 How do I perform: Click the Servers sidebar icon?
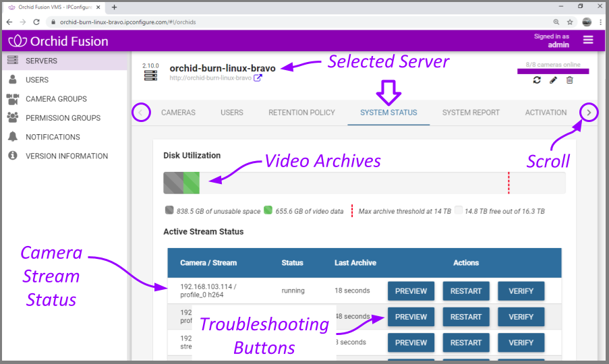tap(12, 60)
